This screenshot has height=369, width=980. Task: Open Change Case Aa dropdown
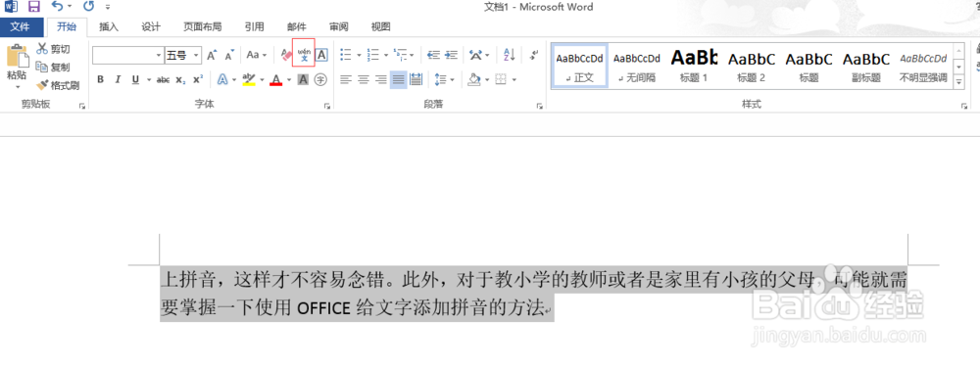point(256,55)
